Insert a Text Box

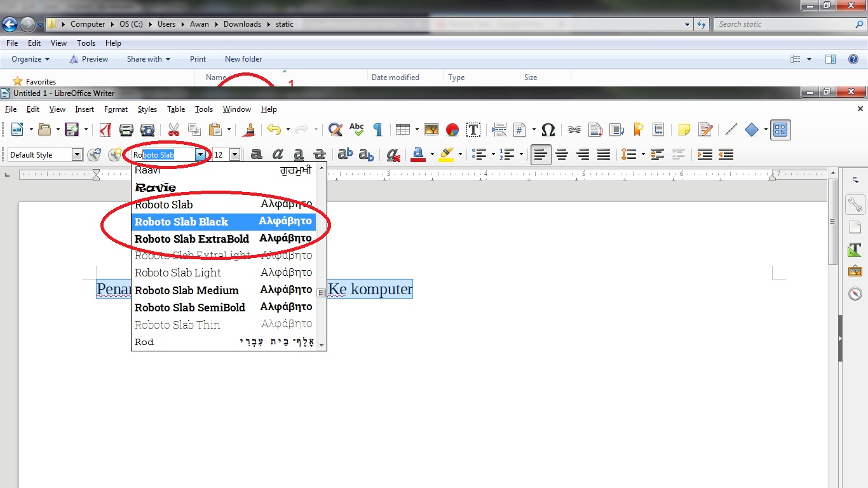473,130
